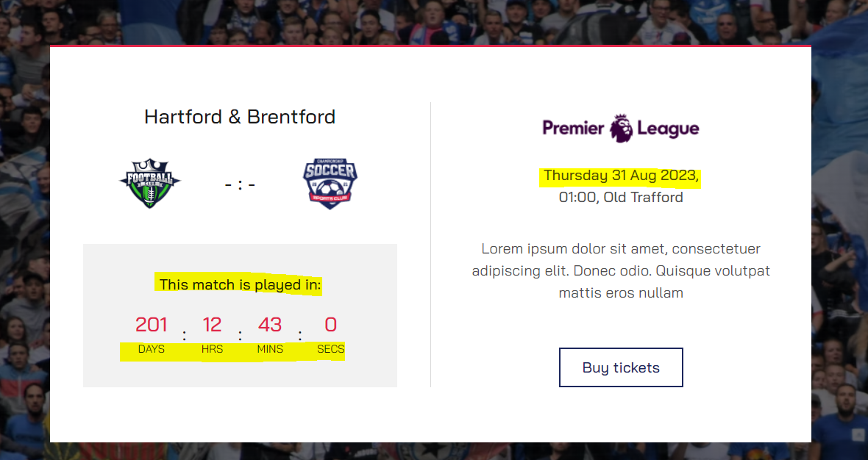The width and height of the screenshot is (868, 460).
Task: Click the 201 days countdown number
Action: pos(152,324)
